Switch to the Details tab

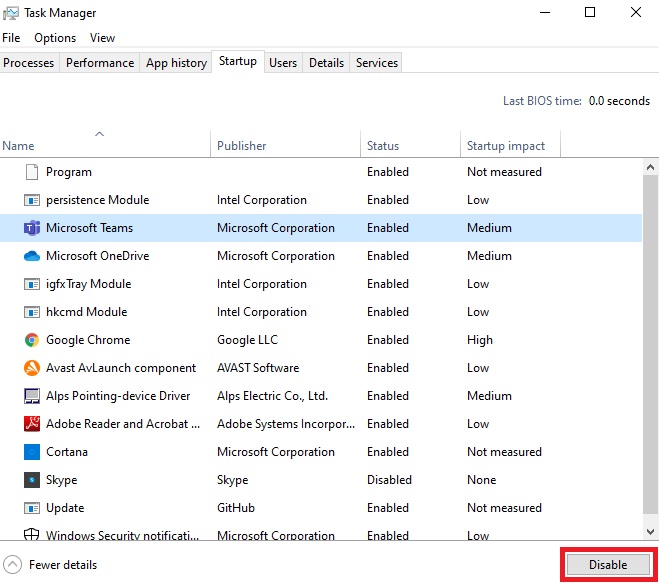[326, 63]
